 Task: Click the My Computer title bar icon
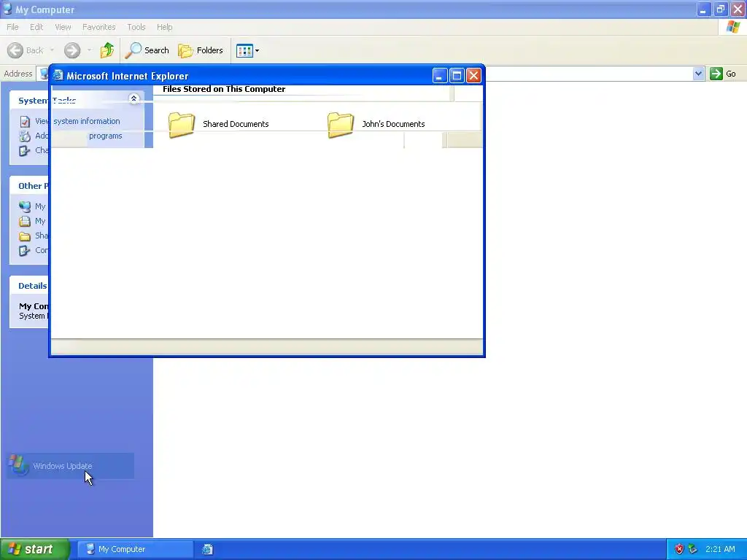pos(7,9)
